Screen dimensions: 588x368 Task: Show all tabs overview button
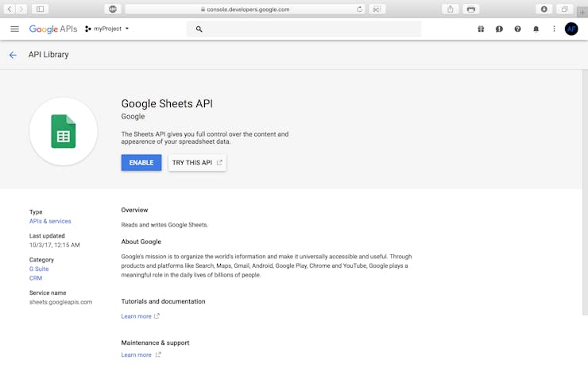(564, 9)
